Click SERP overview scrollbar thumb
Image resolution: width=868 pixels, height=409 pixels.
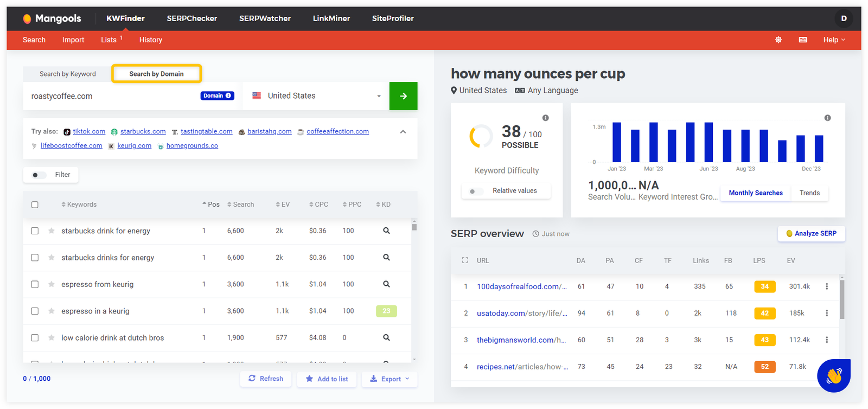(842, 299)
